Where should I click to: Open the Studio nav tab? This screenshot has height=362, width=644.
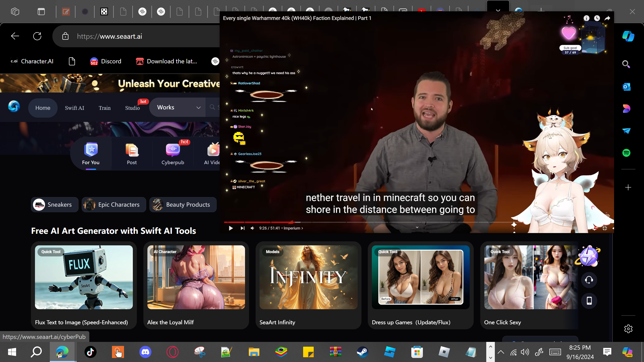pos(132,108)
